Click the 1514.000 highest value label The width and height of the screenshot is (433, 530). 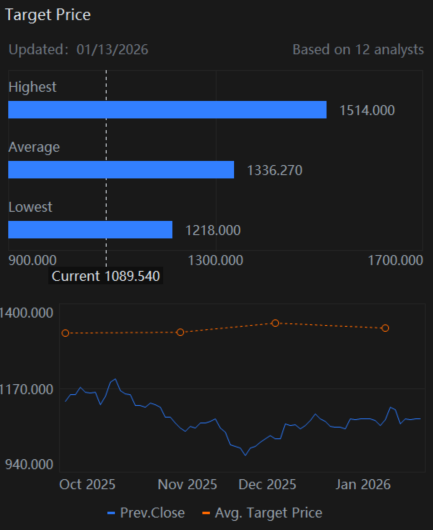pos(367,110)
